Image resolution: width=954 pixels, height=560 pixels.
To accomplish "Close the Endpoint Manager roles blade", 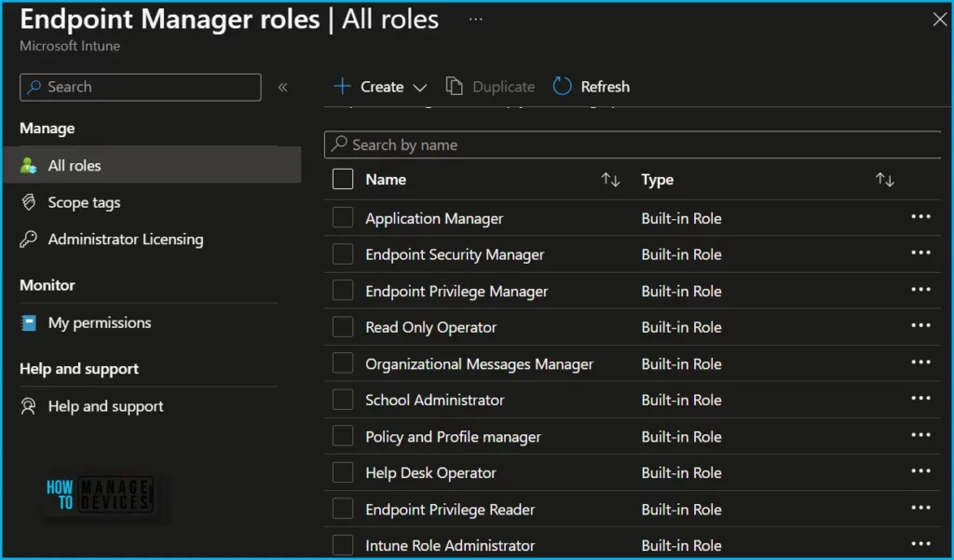I will point(940,20).
